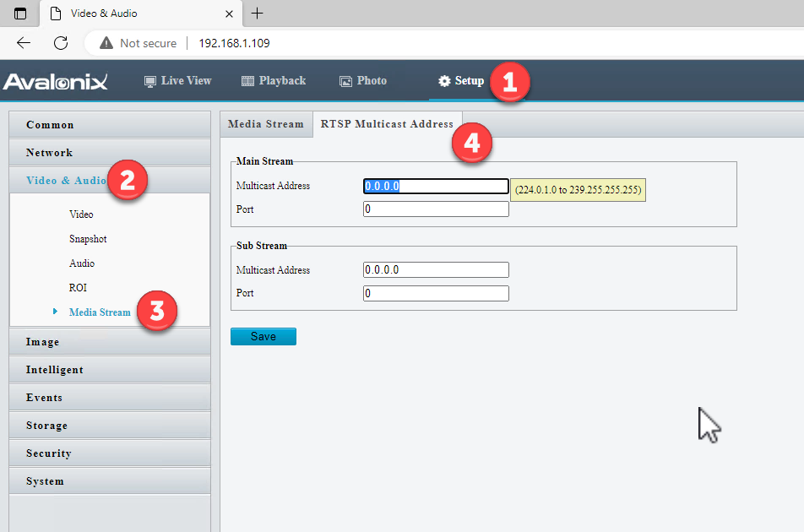Select the Live View monitor icon

tap(149, 80)
